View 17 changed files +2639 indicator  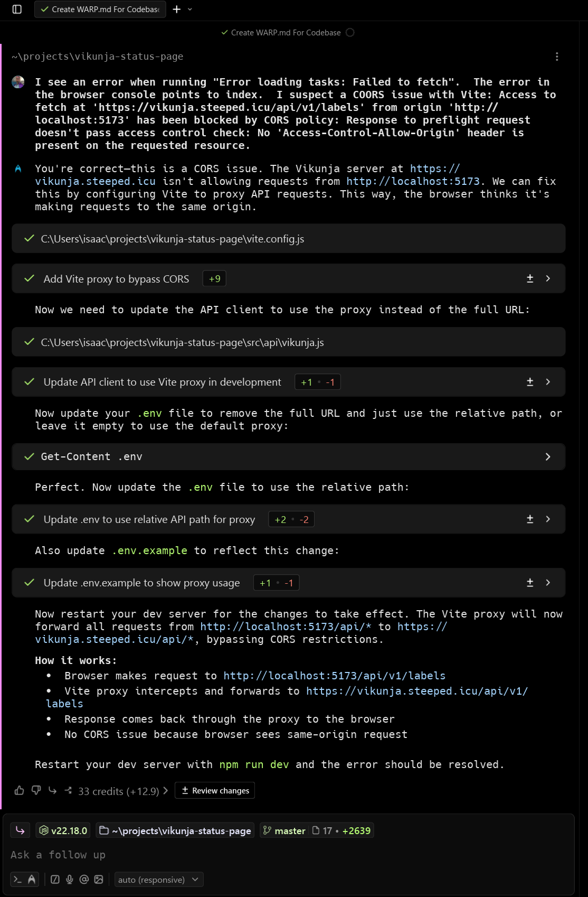(342, 830)
